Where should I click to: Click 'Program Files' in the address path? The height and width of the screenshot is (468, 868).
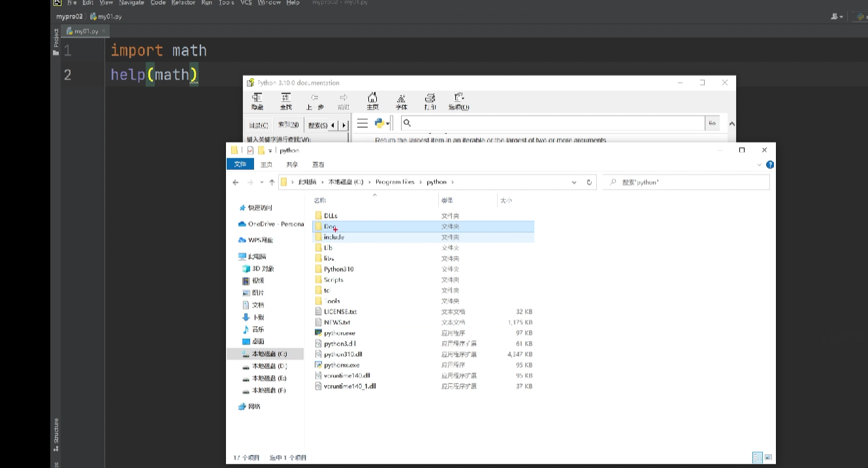tap(395, 182)
